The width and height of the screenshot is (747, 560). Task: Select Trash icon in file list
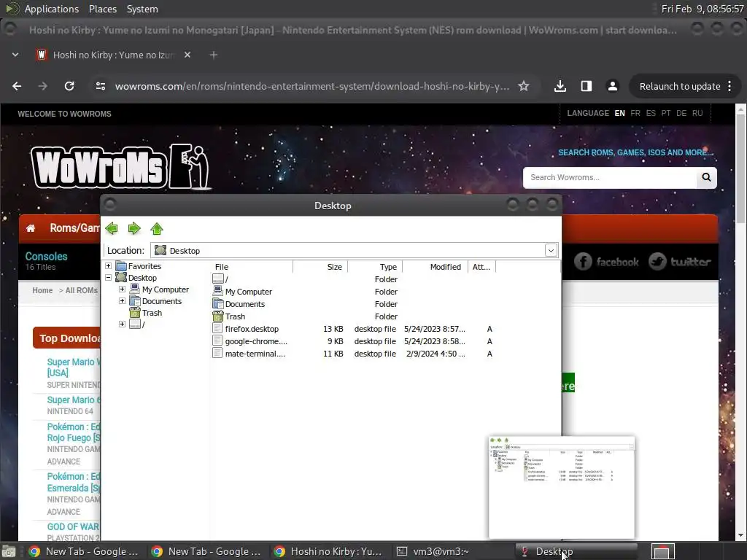(218, 316)
